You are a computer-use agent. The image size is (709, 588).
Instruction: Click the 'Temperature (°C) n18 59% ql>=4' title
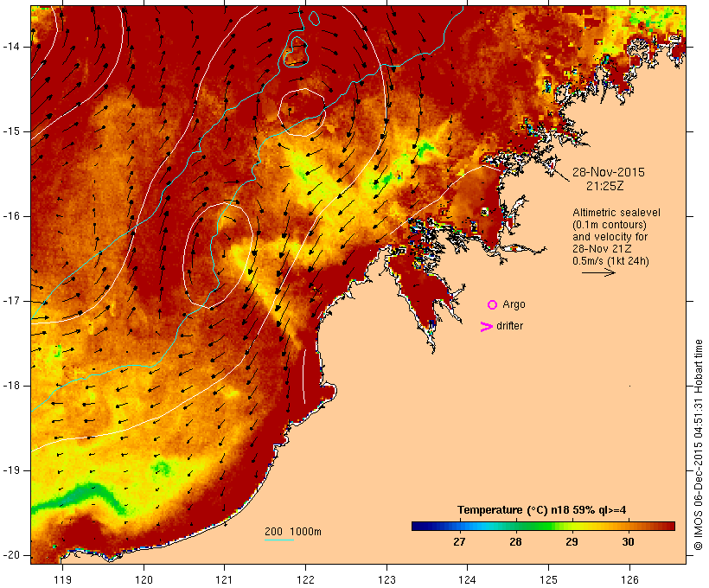point(542,510)
